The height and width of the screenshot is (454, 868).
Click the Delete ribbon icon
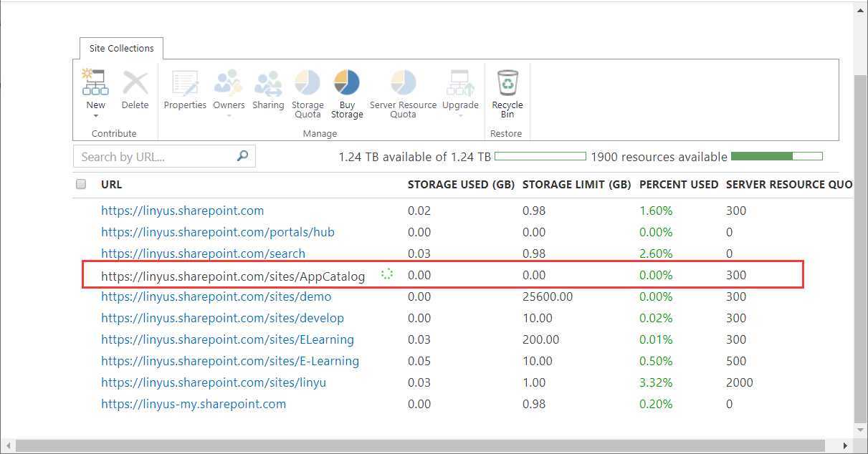pyautogui.click(x=135, y=82)
